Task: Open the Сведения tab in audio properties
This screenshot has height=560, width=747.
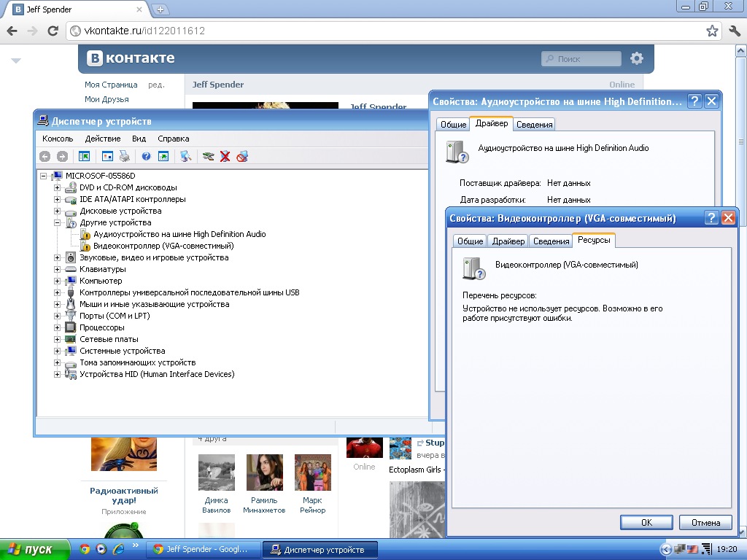Action: [x=534, y=125]
